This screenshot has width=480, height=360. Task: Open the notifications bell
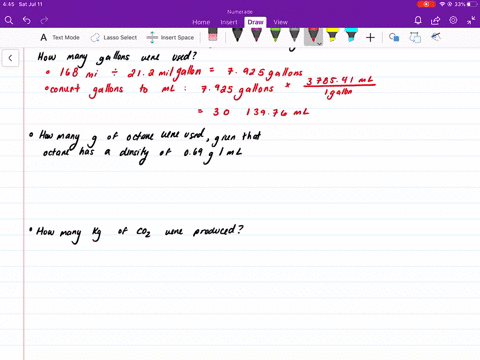[418, 21]
